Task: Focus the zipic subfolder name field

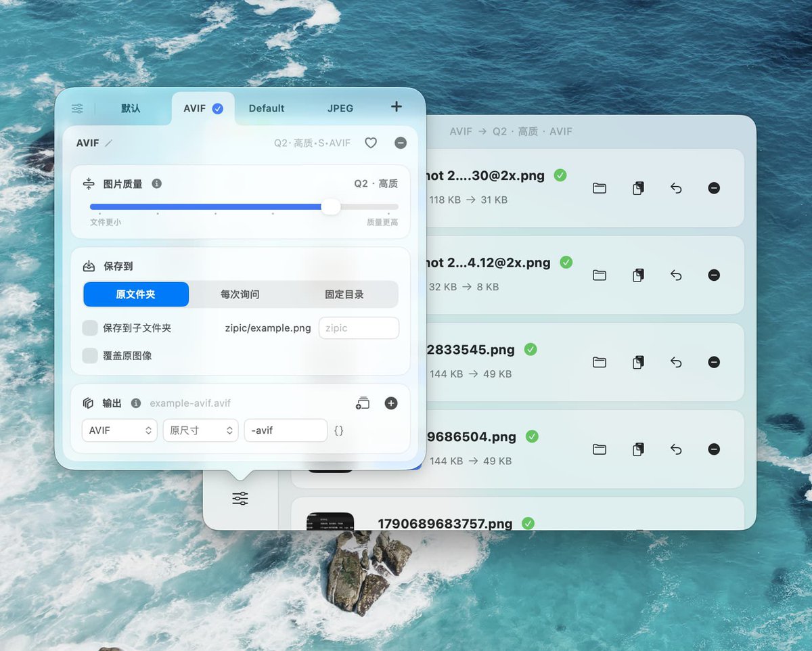Action: coord(359,328)
